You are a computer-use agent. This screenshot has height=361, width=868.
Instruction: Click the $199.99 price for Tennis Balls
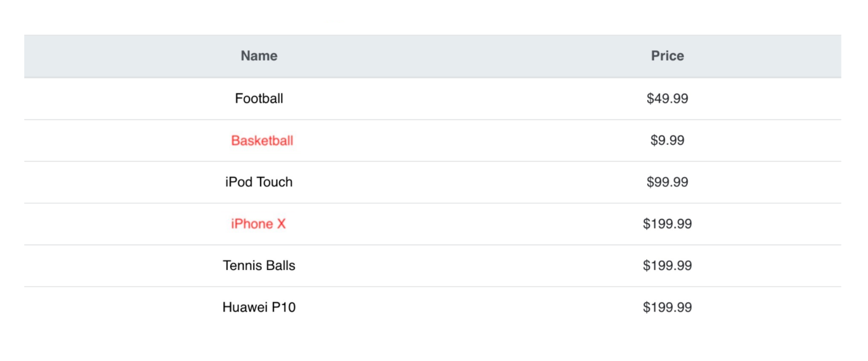click(x=667, y=265)
